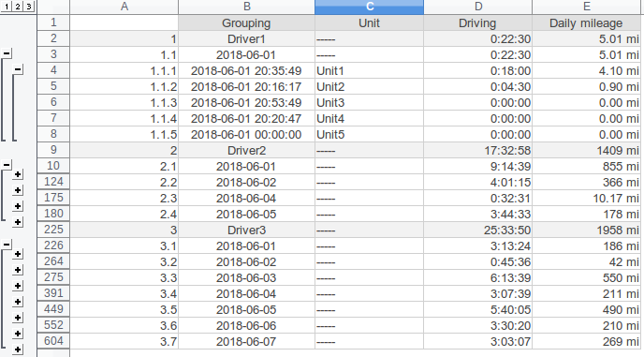
Task: Click the Unit1 cell
Action: (x=369, y=70)
